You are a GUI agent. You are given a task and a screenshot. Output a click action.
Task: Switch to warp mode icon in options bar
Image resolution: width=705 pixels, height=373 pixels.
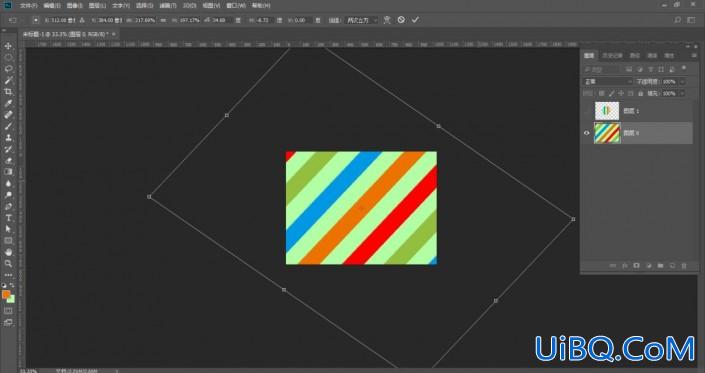tap(387, 20)
